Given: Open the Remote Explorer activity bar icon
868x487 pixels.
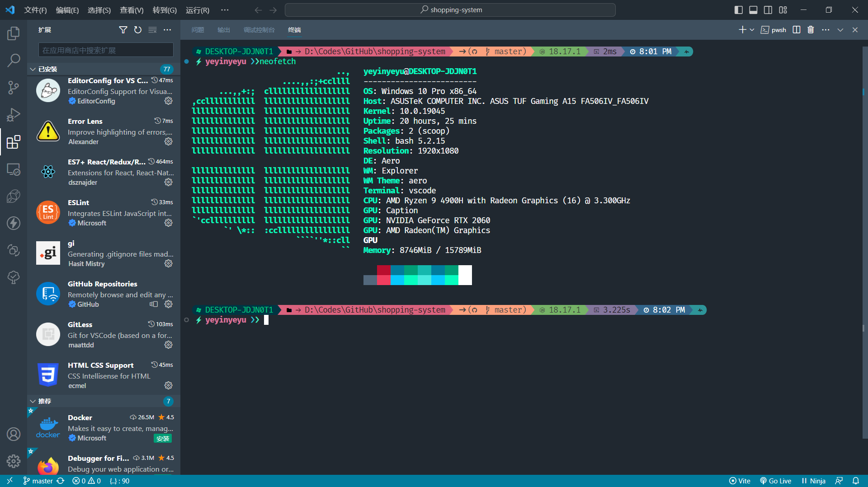Looking at the screenshot, I should tap(14, 169).
